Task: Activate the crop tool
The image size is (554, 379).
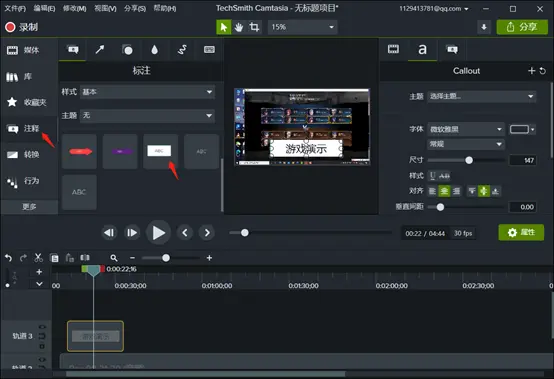Action: pos(254,27)
